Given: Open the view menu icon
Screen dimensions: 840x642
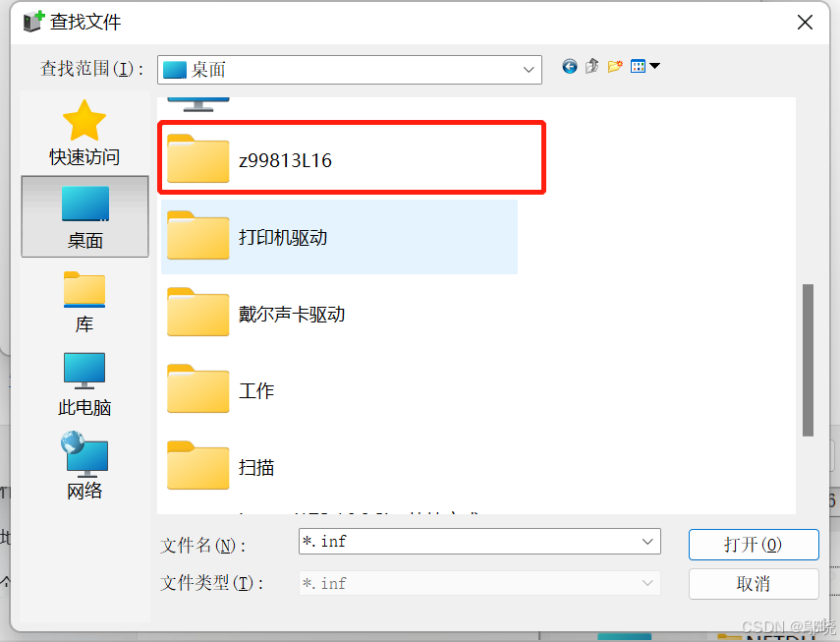Looking at the screenshot, I should (645, 67).
